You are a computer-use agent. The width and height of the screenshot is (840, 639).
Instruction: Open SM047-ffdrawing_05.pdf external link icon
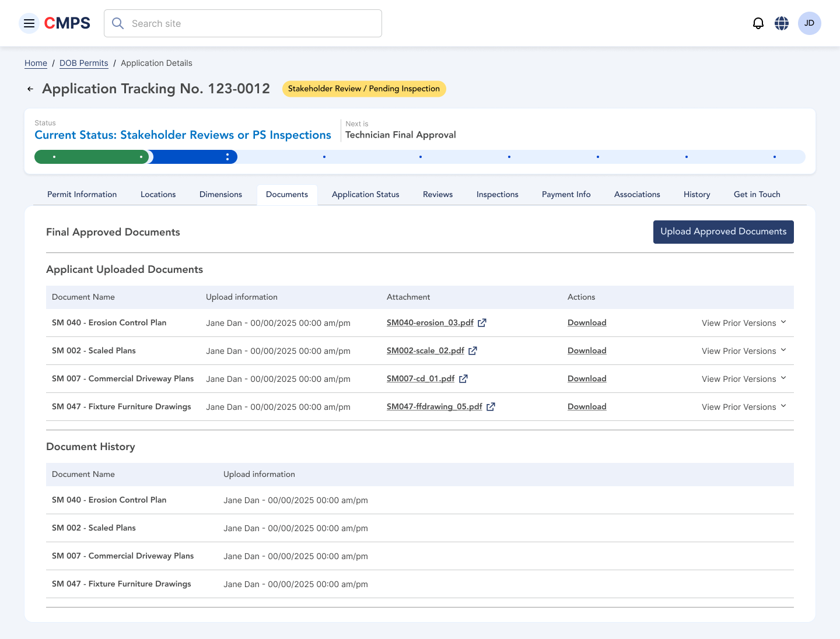coord(491,407)
